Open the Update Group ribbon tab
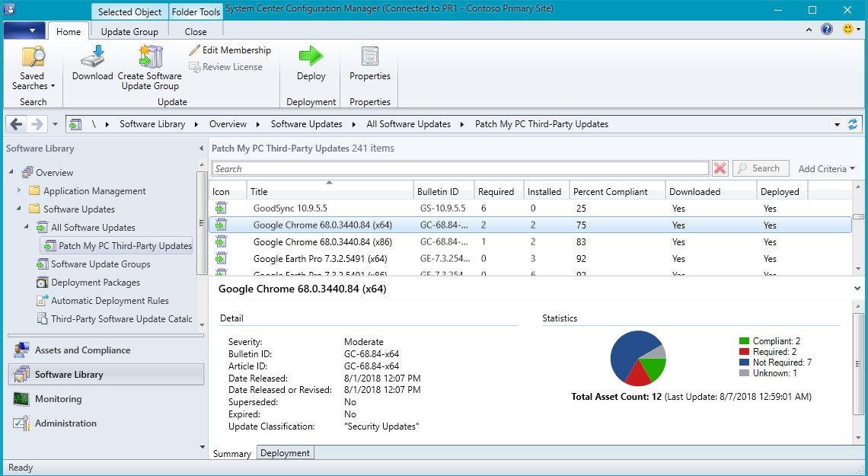 pyautogui.click(x=129, y=31)
